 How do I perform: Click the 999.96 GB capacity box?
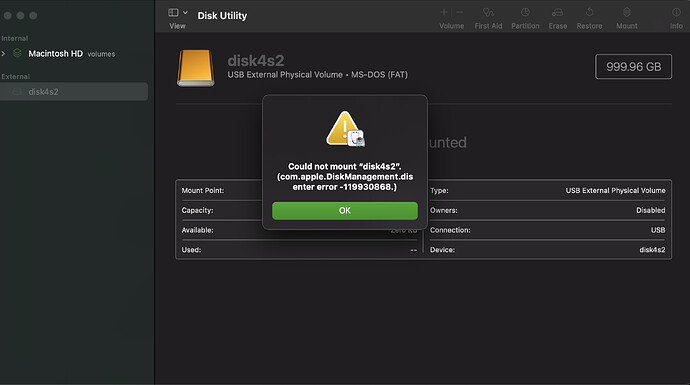point(633,66)
